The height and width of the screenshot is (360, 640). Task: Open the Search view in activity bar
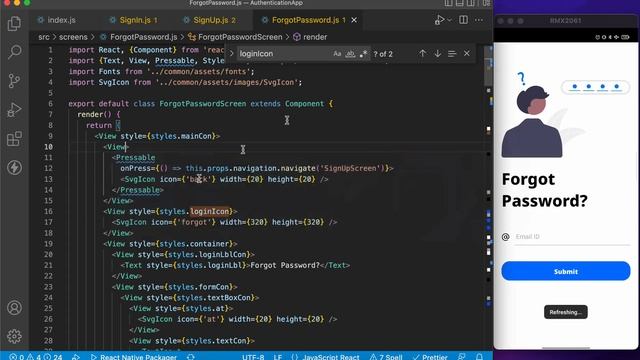point(14,52)
